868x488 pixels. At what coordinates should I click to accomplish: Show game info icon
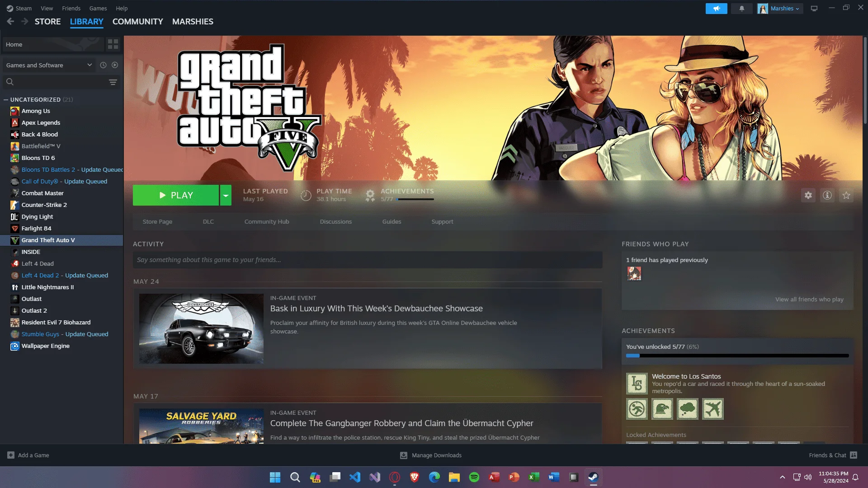coord(827,195)
